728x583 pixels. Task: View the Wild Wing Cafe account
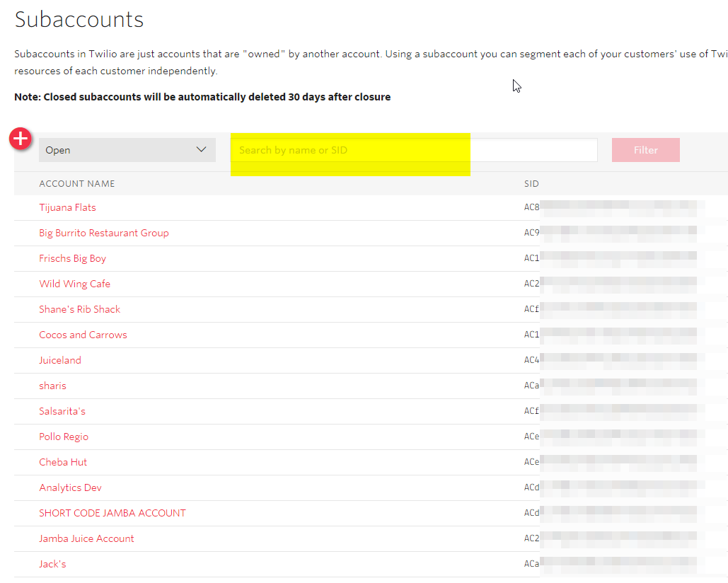click(75, 283)
